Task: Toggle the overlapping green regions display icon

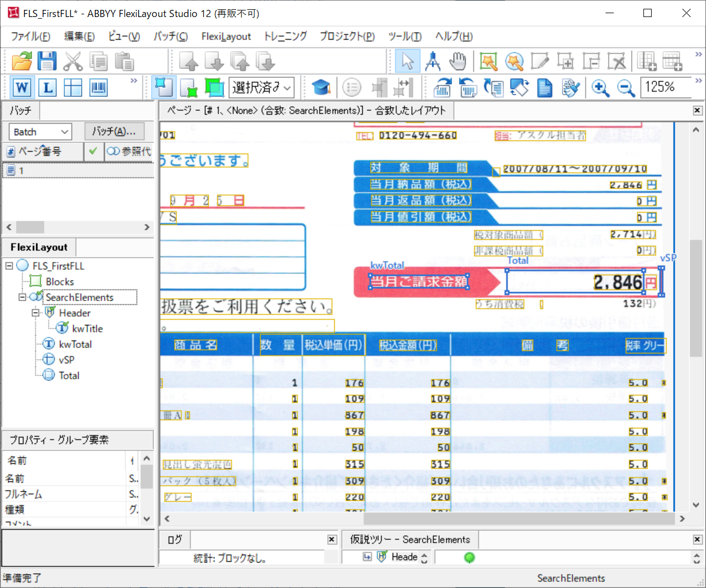Action: click(x=215, y=87)
